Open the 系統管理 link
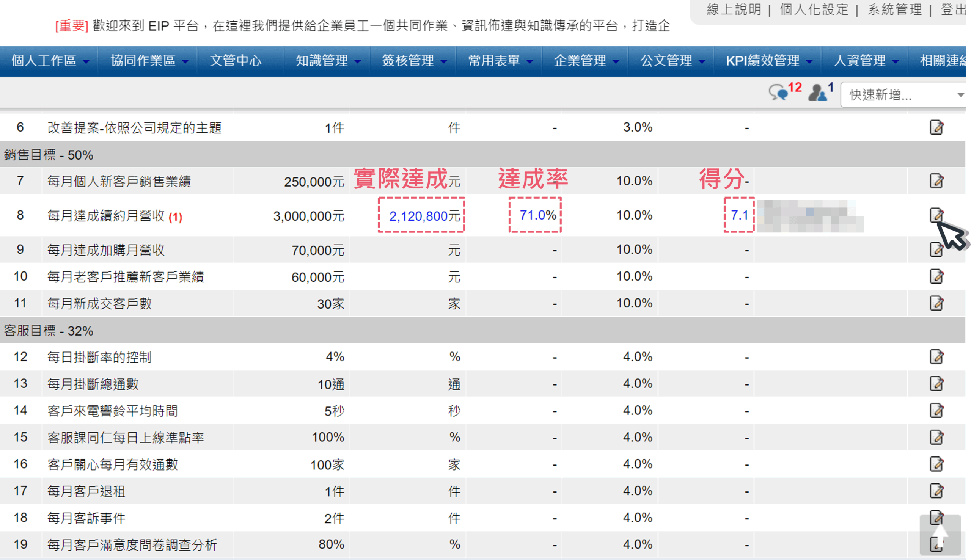The width and height of the screenshot is (971, 560). coord(894,9)
